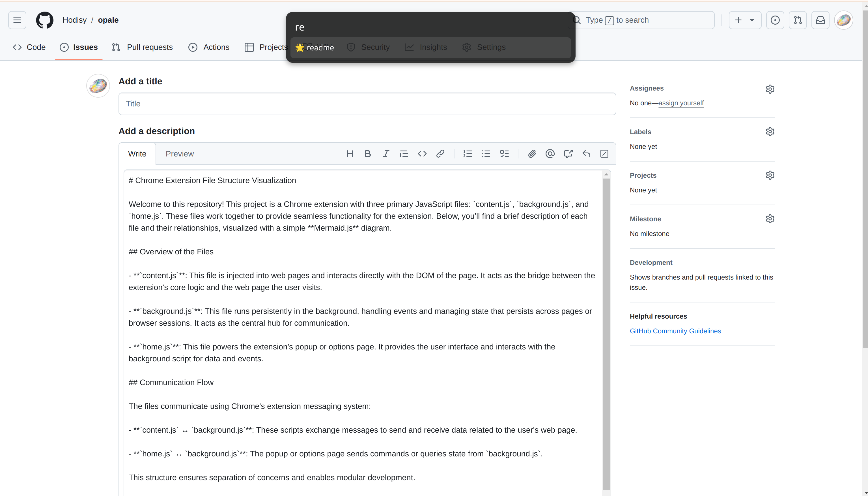Screen dimensions: 868x496
Task: Switch to the Preview tab
Action: point(180,154)
